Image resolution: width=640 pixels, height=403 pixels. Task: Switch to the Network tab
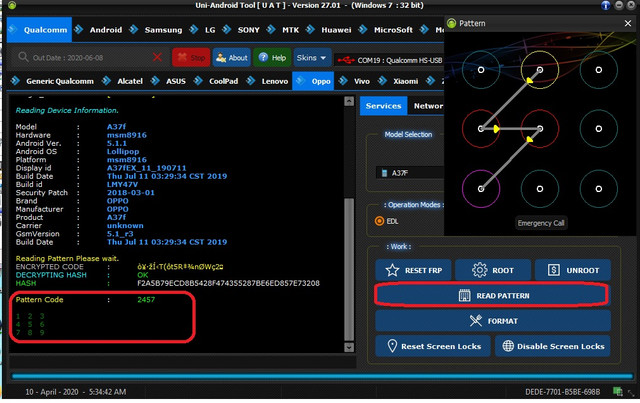coord(428,106)
